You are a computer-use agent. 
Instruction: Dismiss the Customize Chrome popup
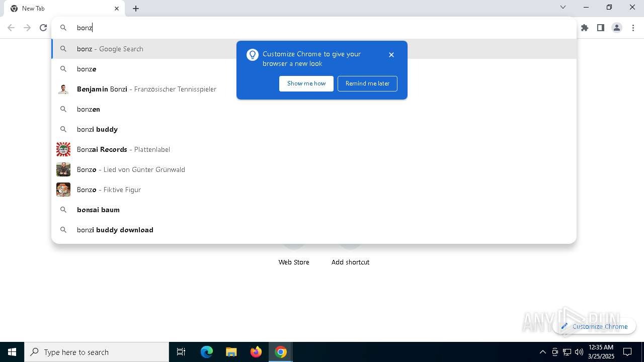coord(391,55)
